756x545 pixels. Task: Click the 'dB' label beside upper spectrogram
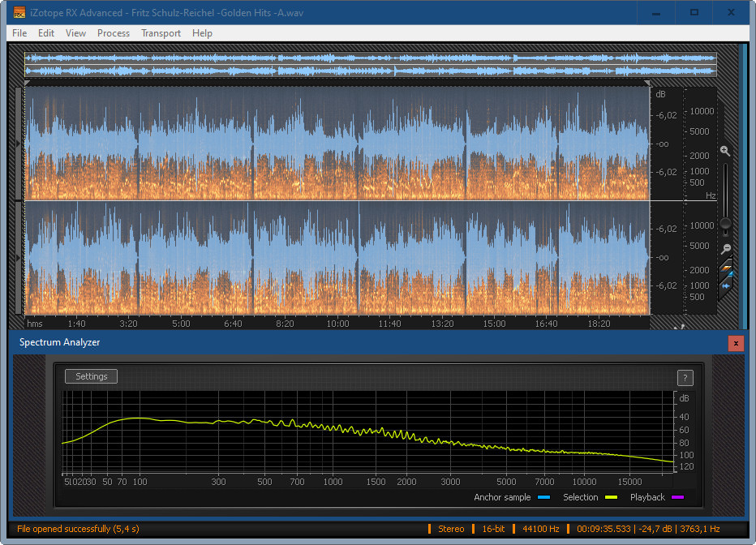click(x=660, y=94)
